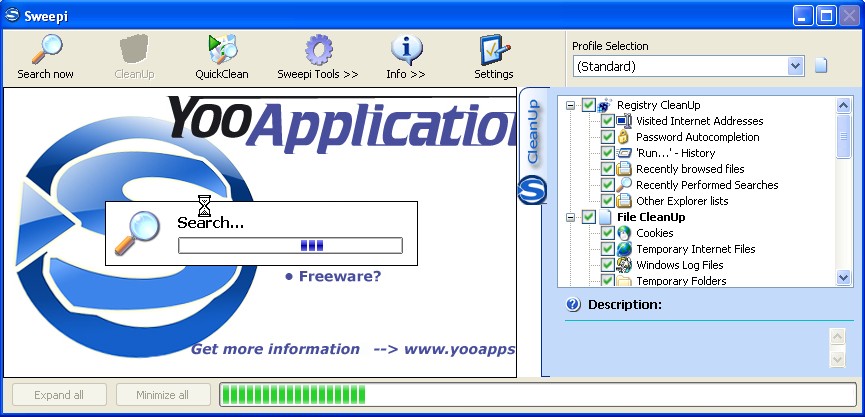Select the 'Password Autocompletion' row text
Image resolution: width=865 pixels, height=417 pixels.
point(698,137)
